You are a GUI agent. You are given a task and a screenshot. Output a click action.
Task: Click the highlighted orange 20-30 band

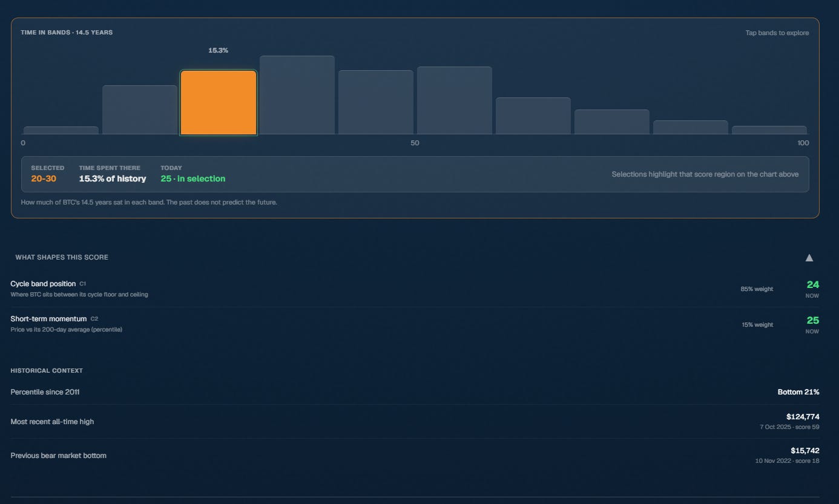point(219,102)
